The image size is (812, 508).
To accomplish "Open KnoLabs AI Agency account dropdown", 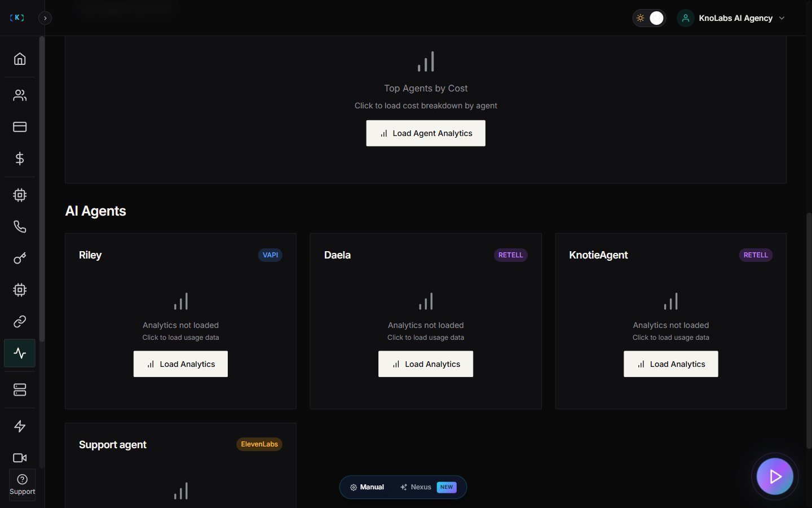I will [732, 18].
